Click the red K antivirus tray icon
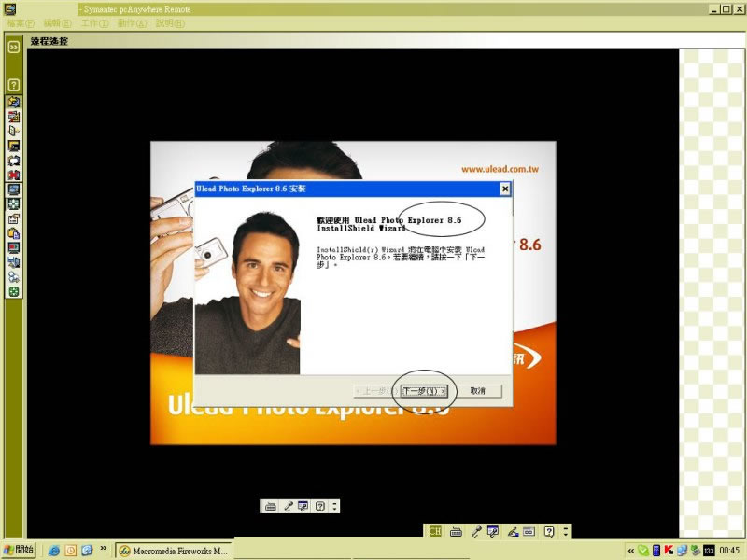Viewport: 747px width, 560px height. coord(669,551)
